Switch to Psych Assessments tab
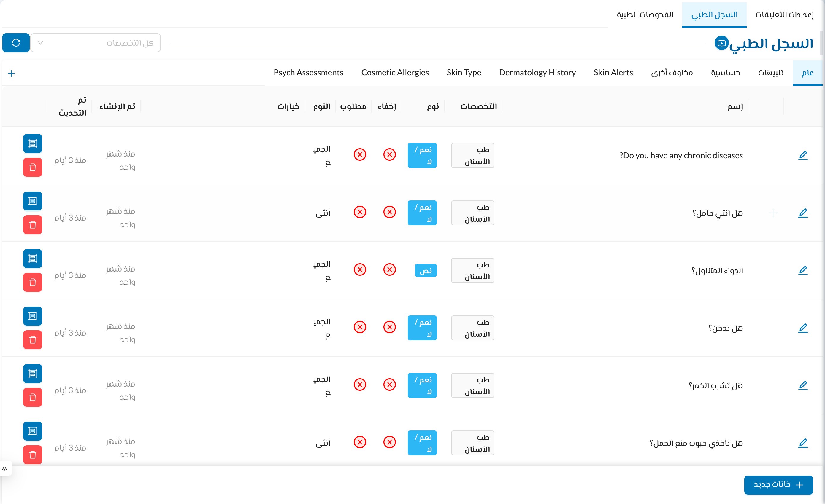This screenshot has width=825, height=504. click(x=308, y=73)
